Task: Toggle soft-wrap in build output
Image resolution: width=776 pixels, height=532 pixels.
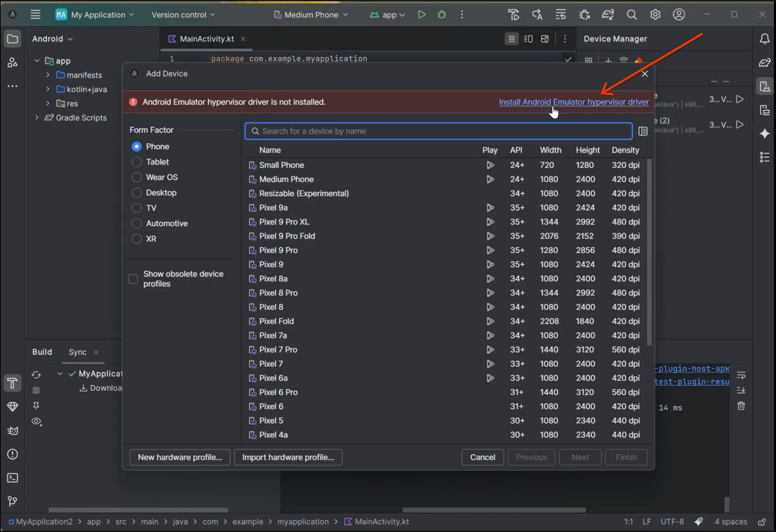Action: coord(741,376)
